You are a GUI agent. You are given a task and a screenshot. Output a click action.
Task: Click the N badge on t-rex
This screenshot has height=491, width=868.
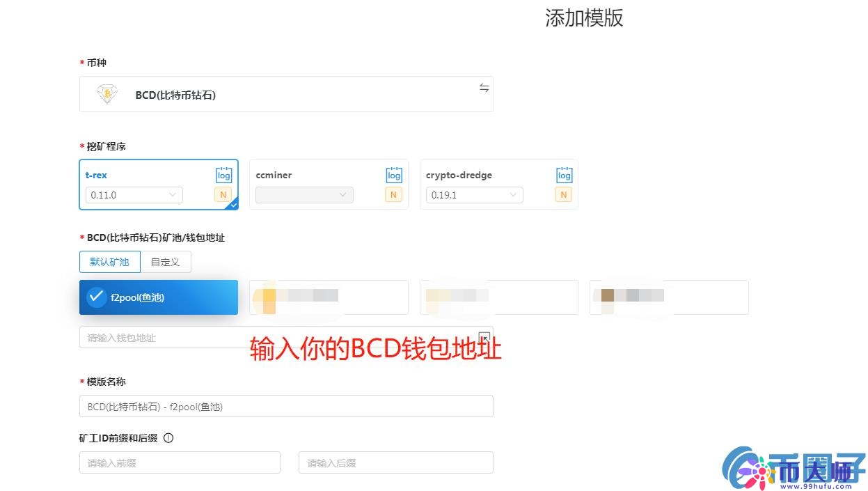pyautogui.click(x=223, y=195)
